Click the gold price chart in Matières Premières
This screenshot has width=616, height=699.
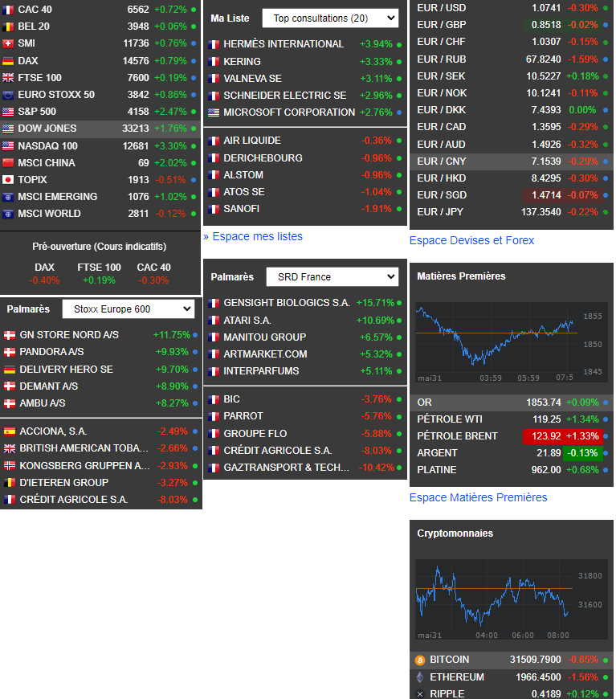[512, 342]
